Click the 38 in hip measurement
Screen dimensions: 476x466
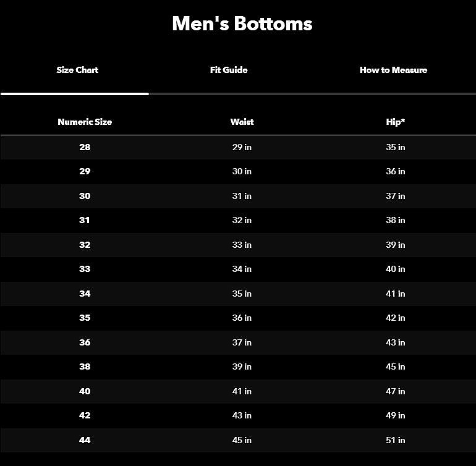point(396,220)
